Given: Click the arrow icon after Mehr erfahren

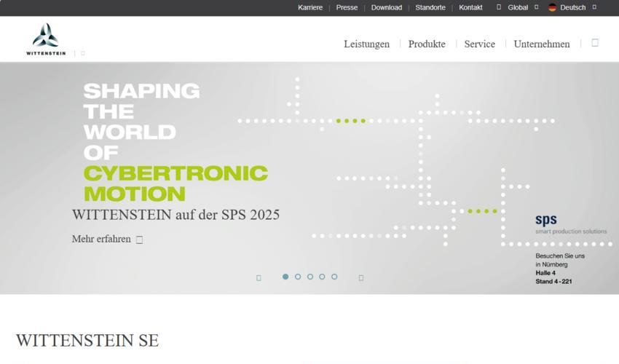Looking at the screenshot, I should pyautogui.click(x=139, y=240).
